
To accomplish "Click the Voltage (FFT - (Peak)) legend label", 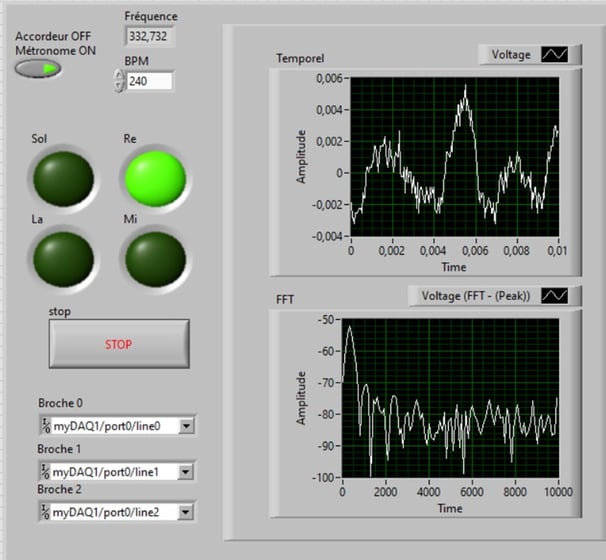I will (x=475, y=296).
